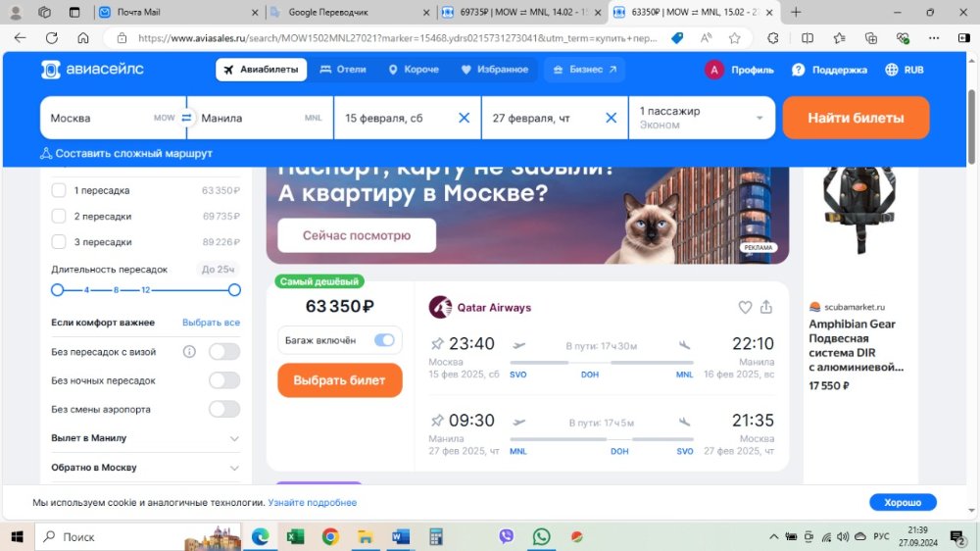
Task: Select the Короче tab
Action: point(414,70)
